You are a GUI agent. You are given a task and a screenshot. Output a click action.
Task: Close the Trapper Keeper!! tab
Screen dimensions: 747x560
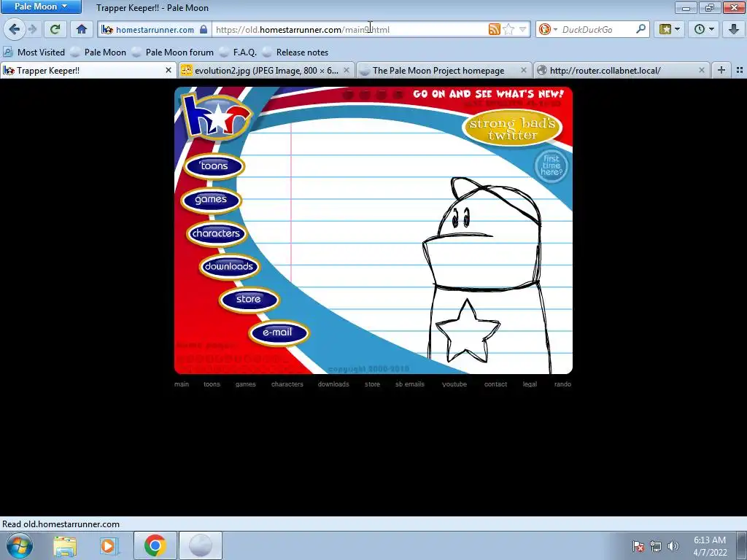[169, 71]
